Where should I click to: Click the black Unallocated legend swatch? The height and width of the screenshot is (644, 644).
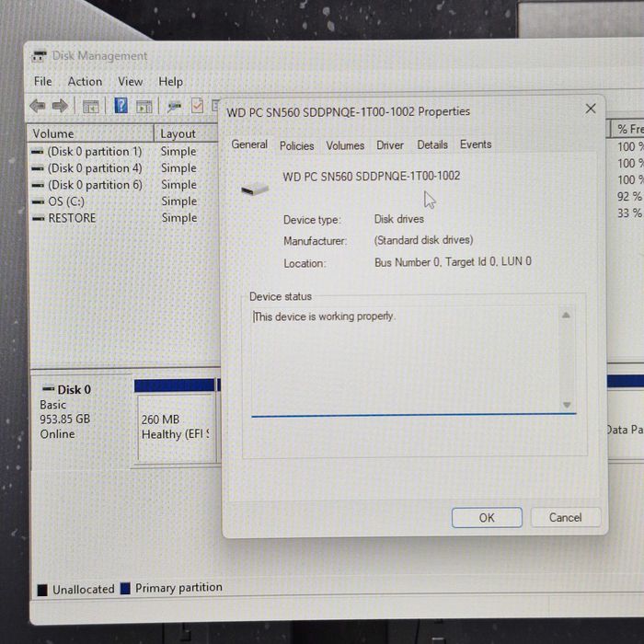[42, 590]
